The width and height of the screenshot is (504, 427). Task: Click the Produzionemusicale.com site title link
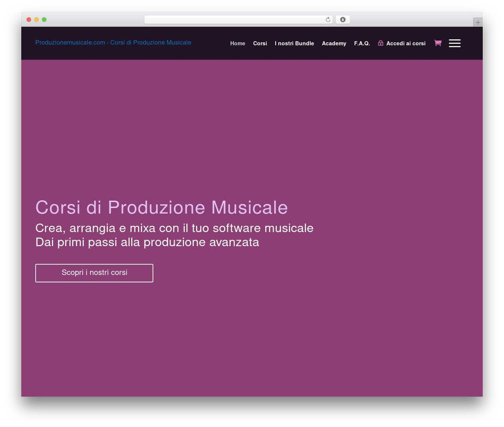(113, 43)
